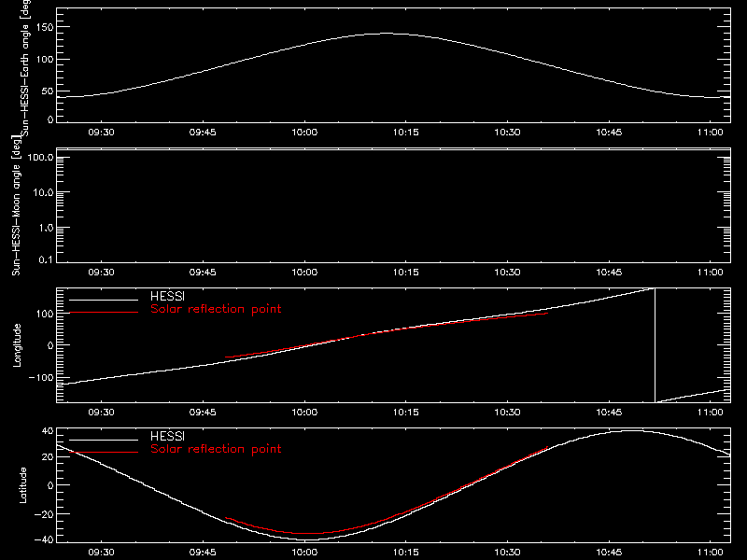Image resolution: width=747 pixels, height=560 pixels.
Task: Click red legend line sample in Longitude plot
Action: (x=104, y=313)
